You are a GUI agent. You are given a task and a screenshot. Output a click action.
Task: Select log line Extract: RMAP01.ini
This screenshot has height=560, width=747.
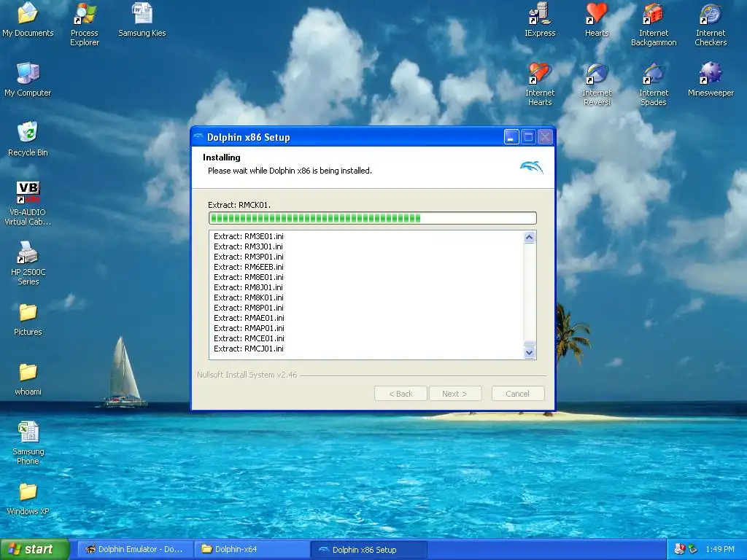249,328
